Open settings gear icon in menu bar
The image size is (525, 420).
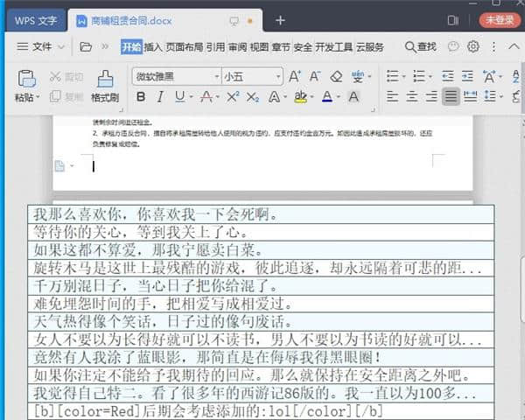coord(473,47)
